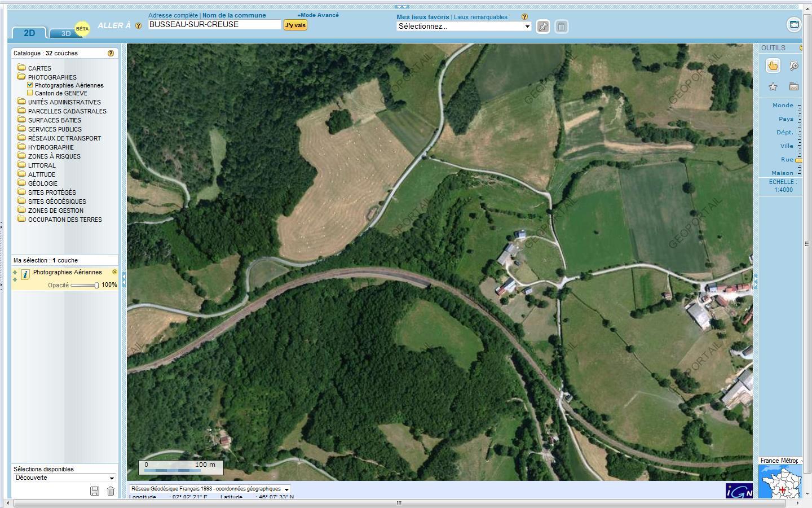812x508 pixels.
Task: Click the commune name search field
Action: (x=214, y=24)
